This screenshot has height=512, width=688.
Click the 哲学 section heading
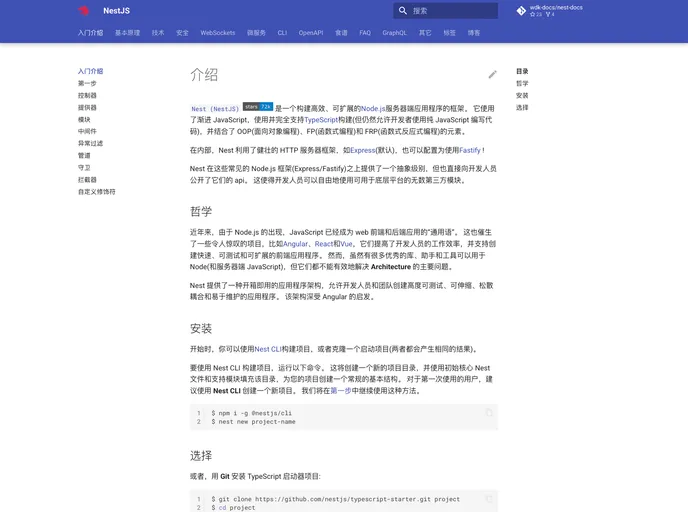201,211
